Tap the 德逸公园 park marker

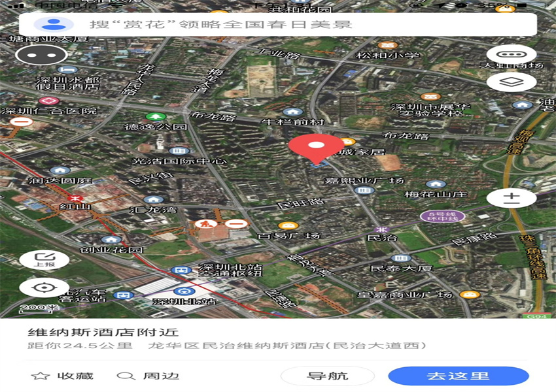coord(155,117)
